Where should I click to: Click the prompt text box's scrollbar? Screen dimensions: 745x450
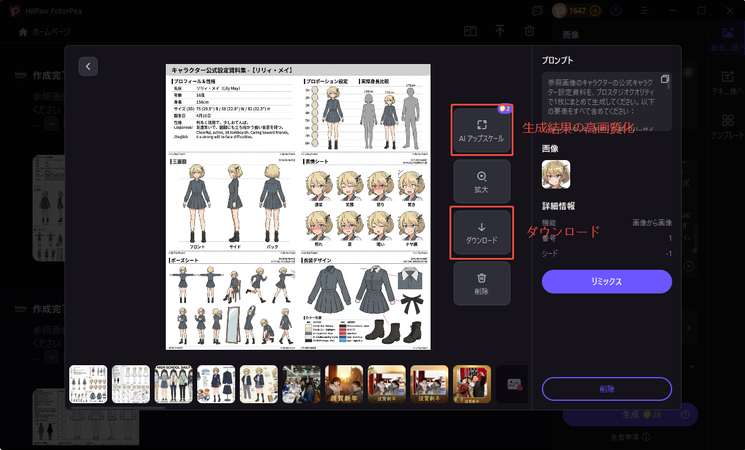click(x=669, y=83)
